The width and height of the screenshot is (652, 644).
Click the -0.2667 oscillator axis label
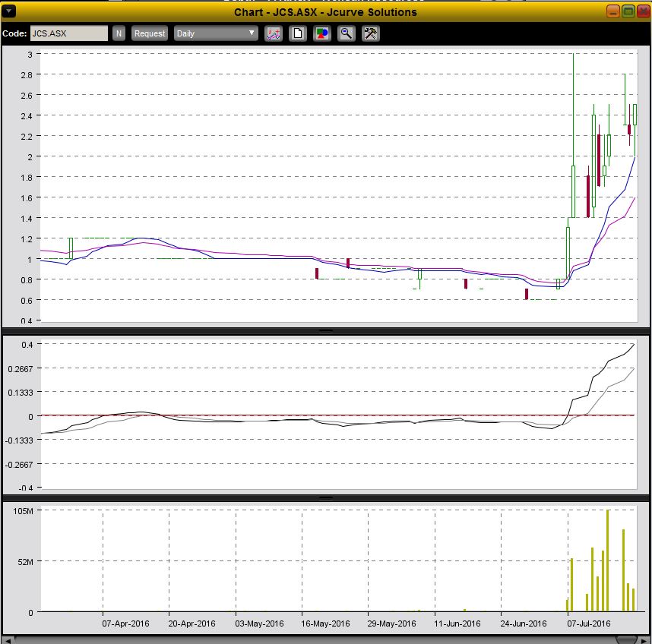tap(19, 465)
